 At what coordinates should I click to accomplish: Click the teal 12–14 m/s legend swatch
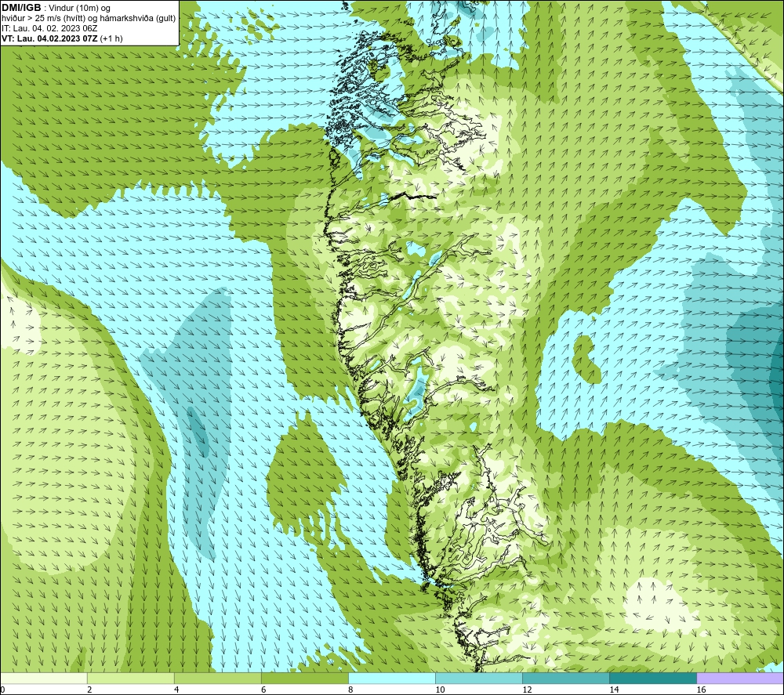pos(565,679)
